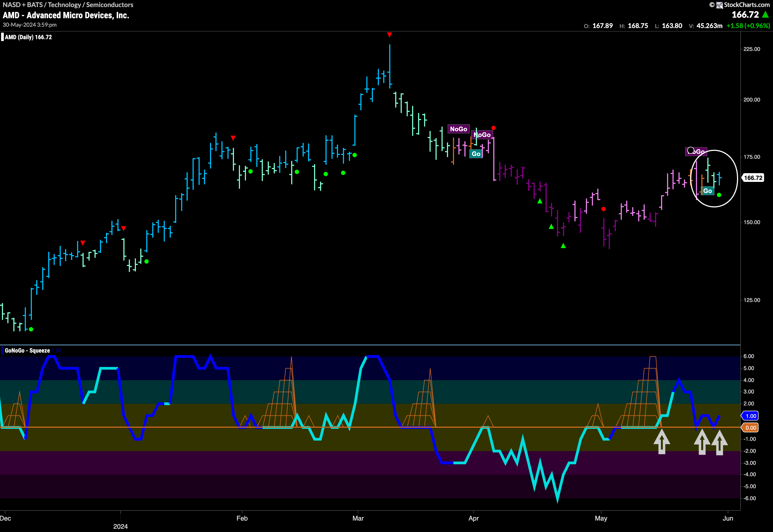Viewport: 773px width, 532px height.
Task: Click the +1.58 (+0.96%) change value
Action: 748,26
